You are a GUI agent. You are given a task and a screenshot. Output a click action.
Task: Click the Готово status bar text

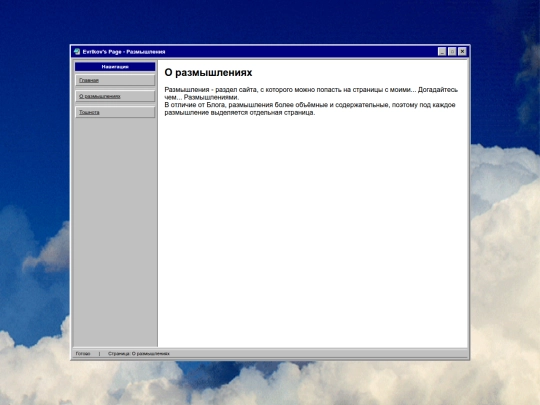(83, 354)
